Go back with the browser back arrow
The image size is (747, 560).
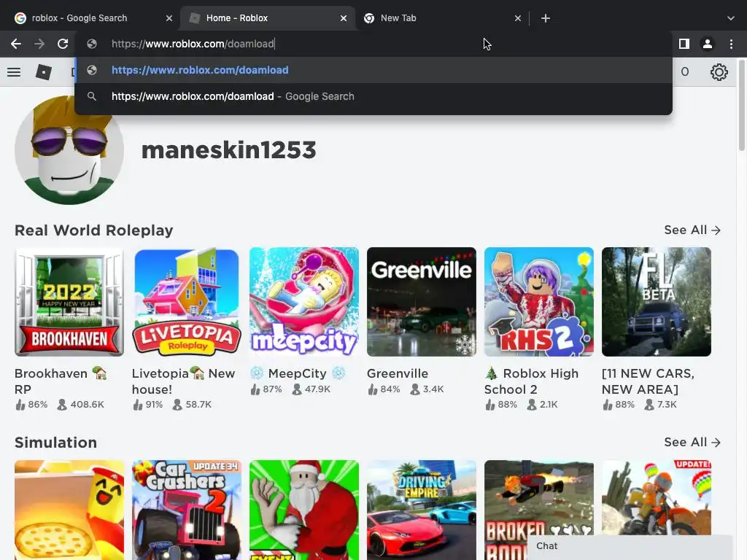pos(16,44)
